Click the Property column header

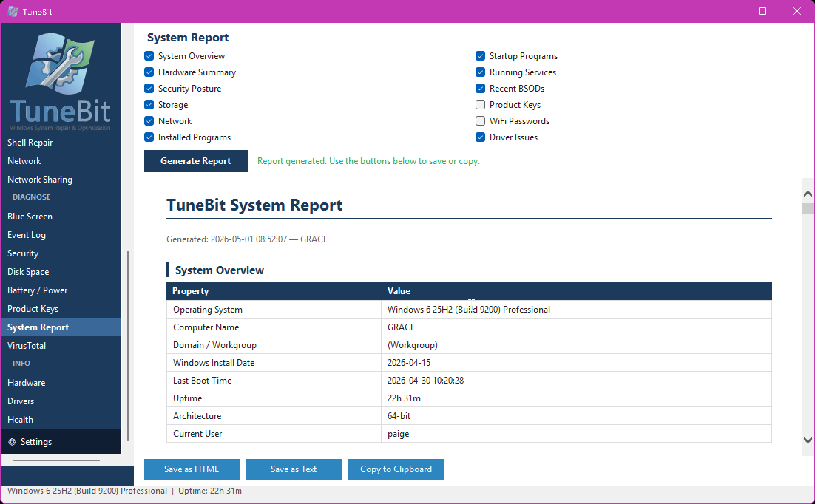(x=274, y=291)
